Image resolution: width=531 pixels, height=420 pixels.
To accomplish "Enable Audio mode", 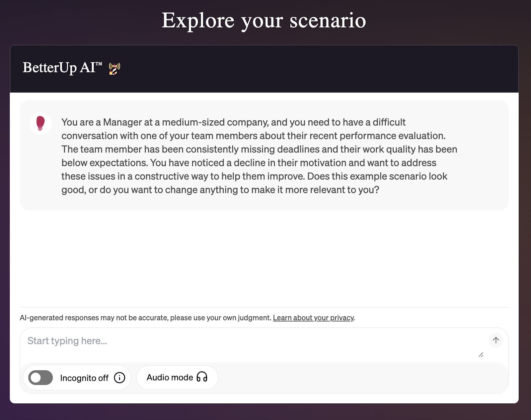I will (177, 378).
